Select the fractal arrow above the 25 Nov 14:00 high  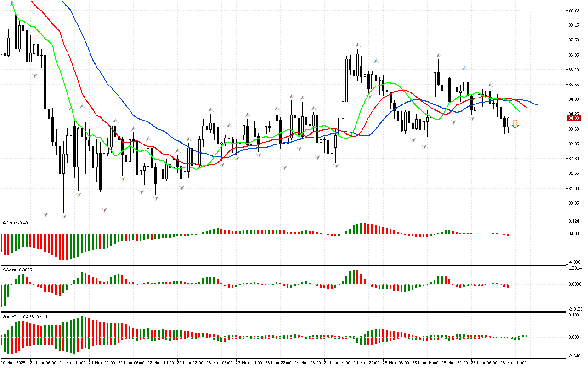point(439,55)
